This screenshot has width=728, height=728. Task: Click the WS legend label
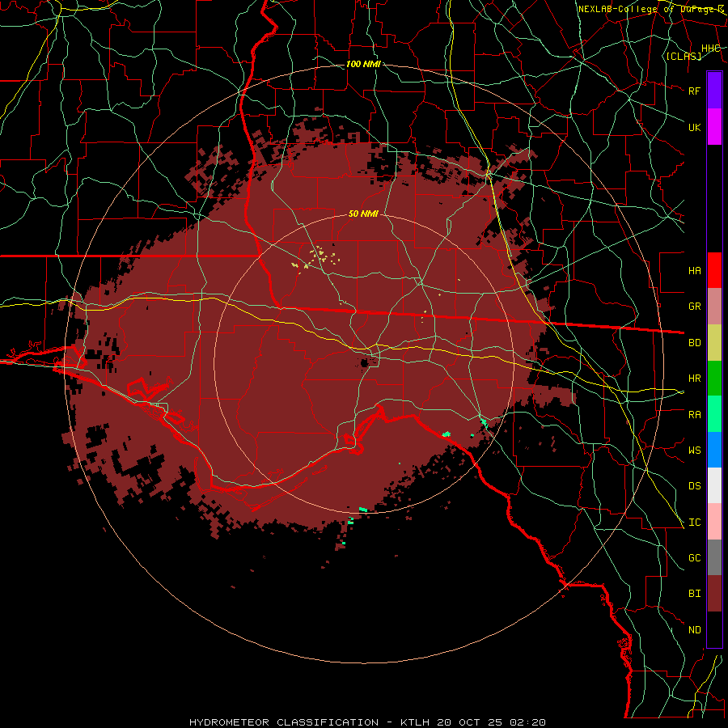(x=695, y=450)
